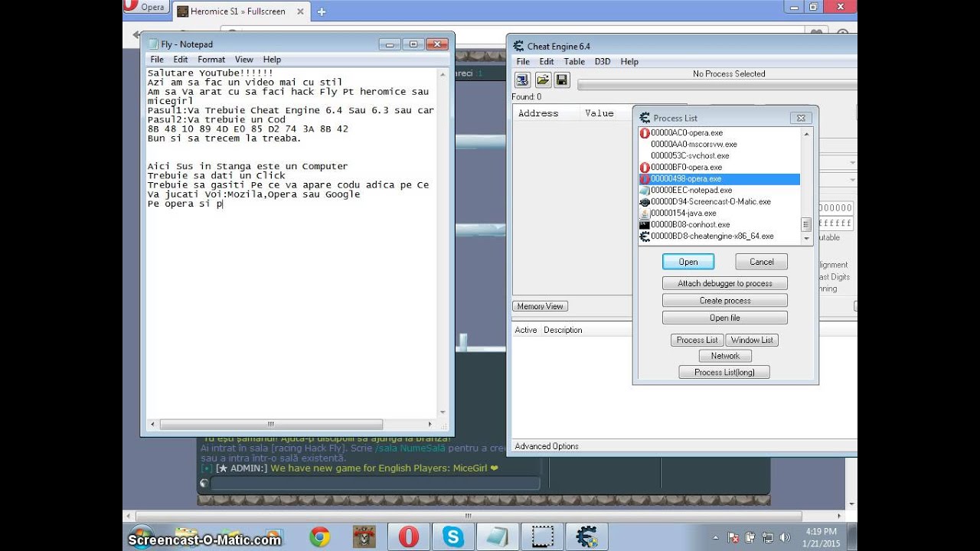This screenshot has height=551, width=980.
Task: Open the Format menu in Notepad
Action: pyautogui.click(x=211, y=60)
